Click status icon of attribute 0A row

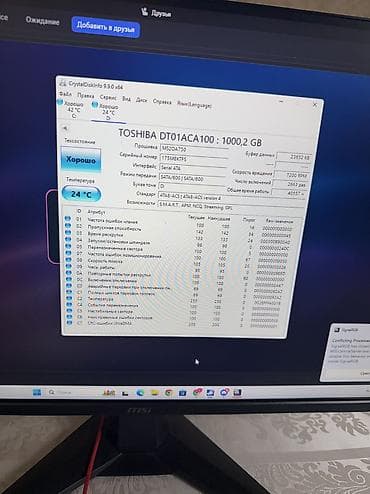[69, 272]
